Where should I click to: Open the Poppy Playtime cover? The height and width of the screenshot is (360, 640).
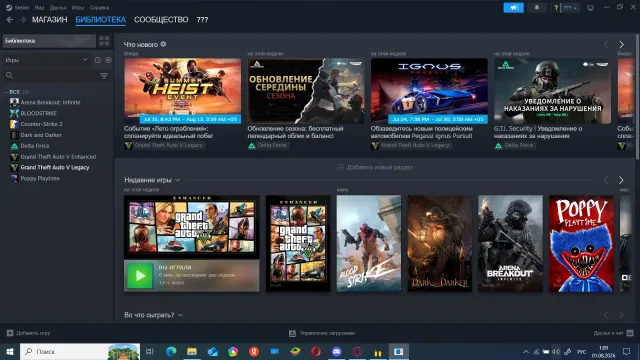(581, 244)
